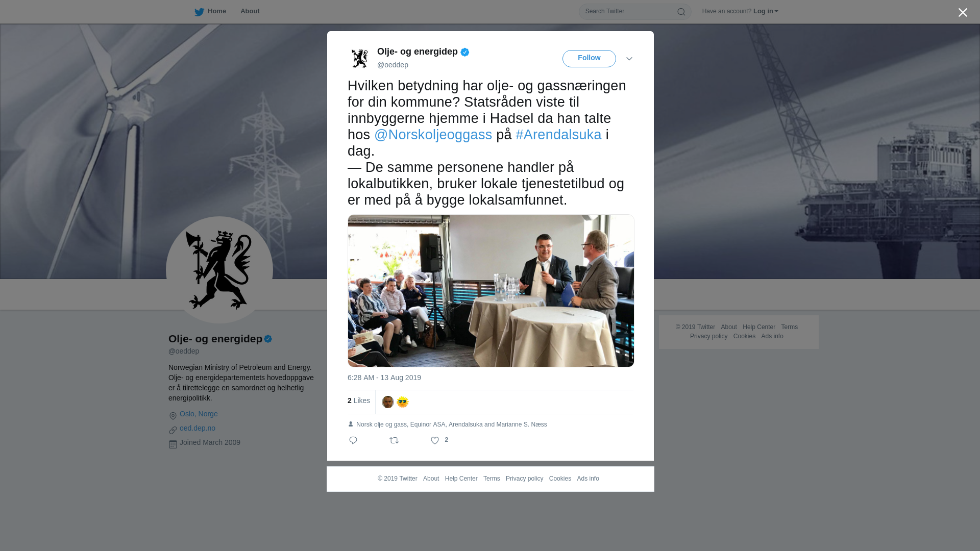The width and height of the screenshot is (980, 551).
Task: Click the Olje- og energidep tweet avatar
Action: 360,58
